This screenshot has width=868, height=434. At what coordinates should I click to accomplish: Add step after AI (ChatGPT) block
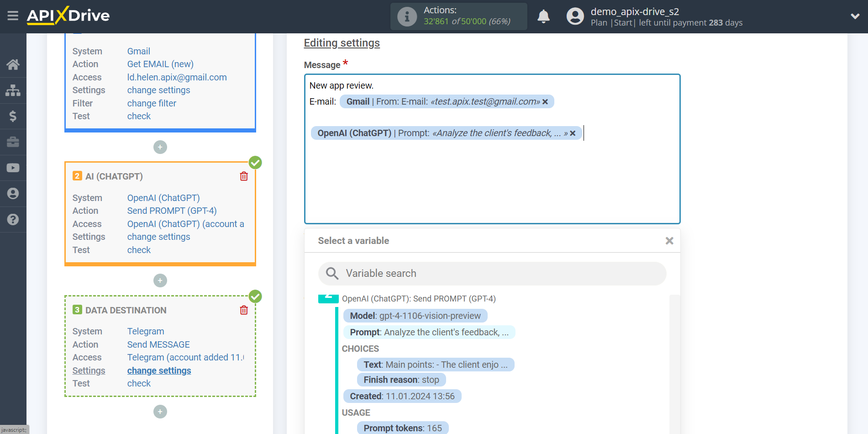point(160,281)
